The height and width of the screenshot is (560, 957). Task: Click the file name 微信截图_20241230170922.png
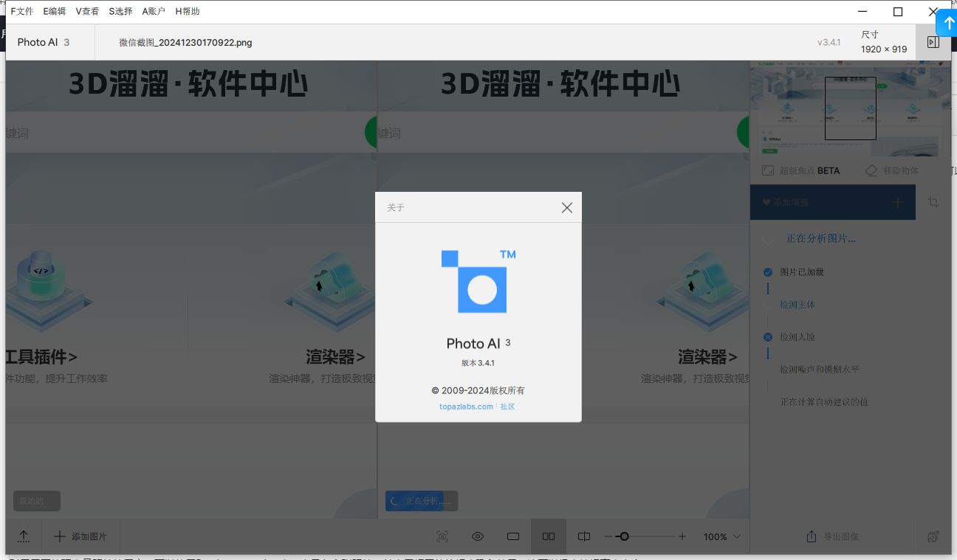(185, 43)
